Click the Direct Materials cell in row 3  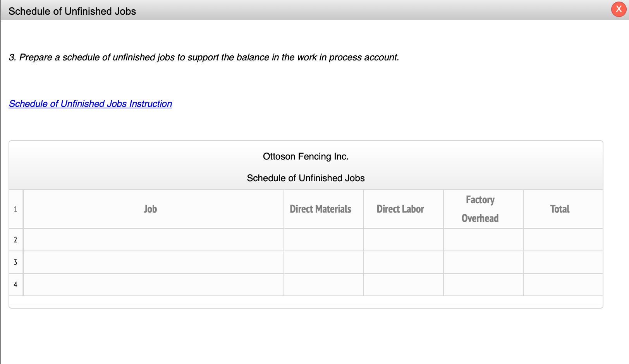click(x=324, y=262)
